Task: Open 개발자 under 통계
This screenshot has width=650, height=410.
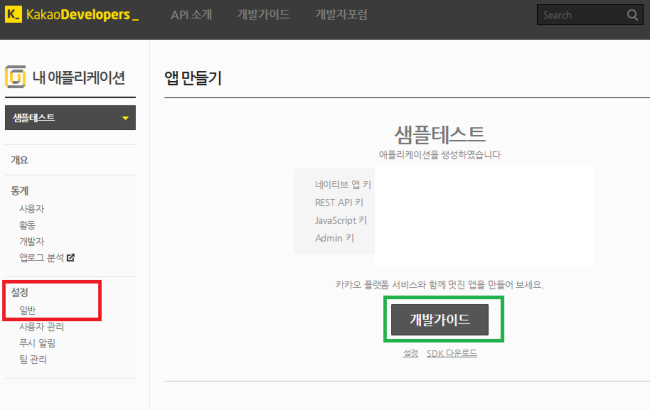Action: [x=32, y=241]
